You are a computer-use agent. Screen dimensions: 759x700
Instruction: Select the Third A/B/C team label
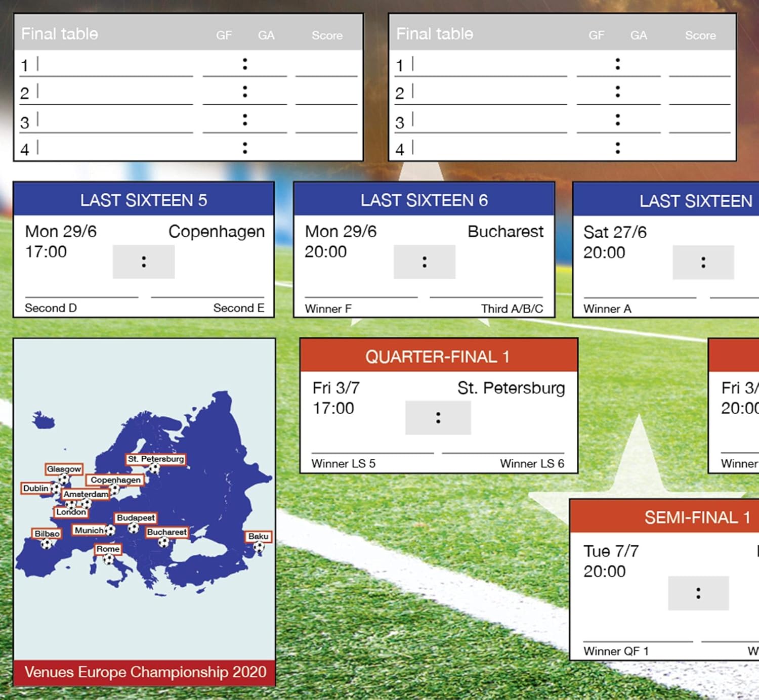pos(512,309)
